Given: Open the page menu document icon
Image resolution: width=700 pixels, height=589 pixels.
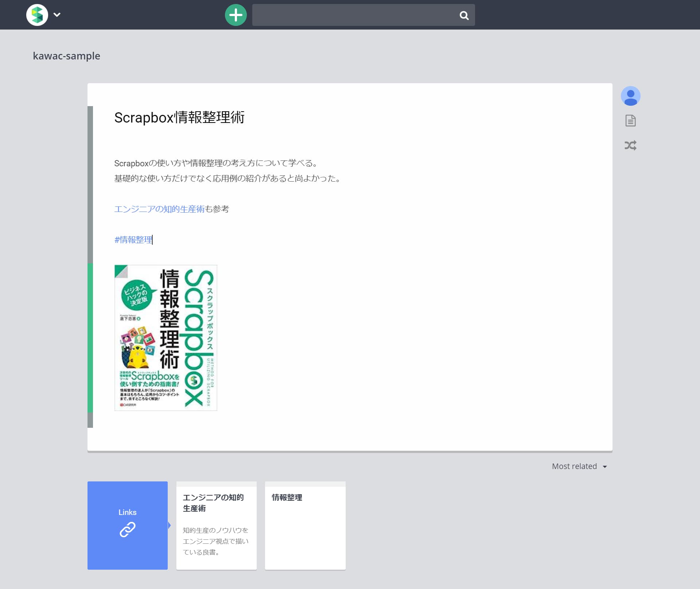Looking at the screenshot, I should coord(630,121).
